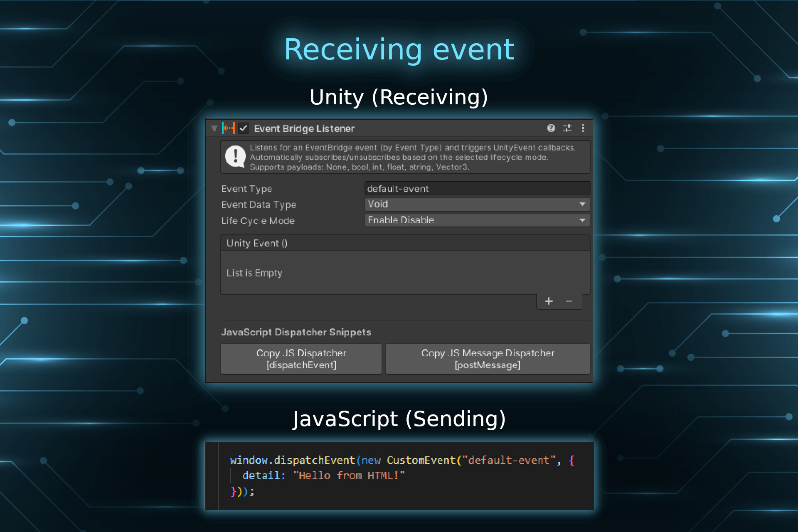The image size is (798, 532).
Task: Open the three-dot more options menu
Action: pyautogui.click(x=583, y=128)
